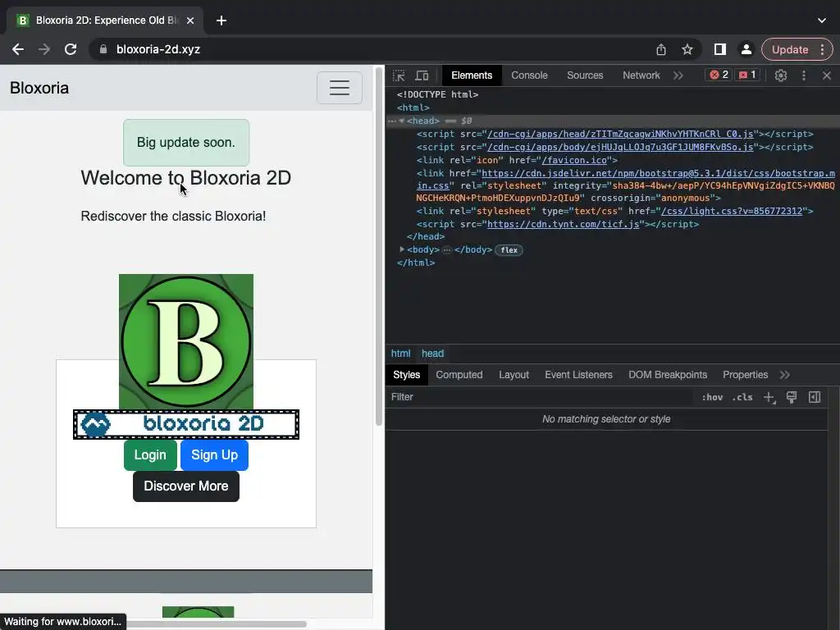The width and height of the screenshot is (840, 630).
Task: Click the Discover More button
Action: pyautogui.click(x=186, y=486)
